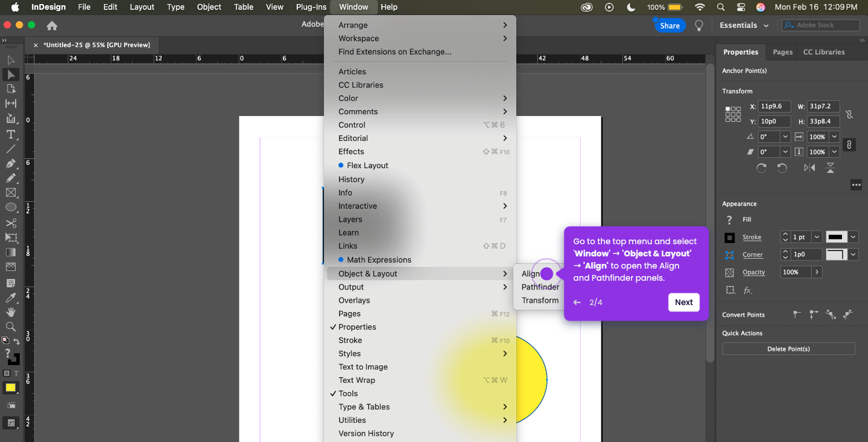Expand the opacity slider arrow

[816, 272]
